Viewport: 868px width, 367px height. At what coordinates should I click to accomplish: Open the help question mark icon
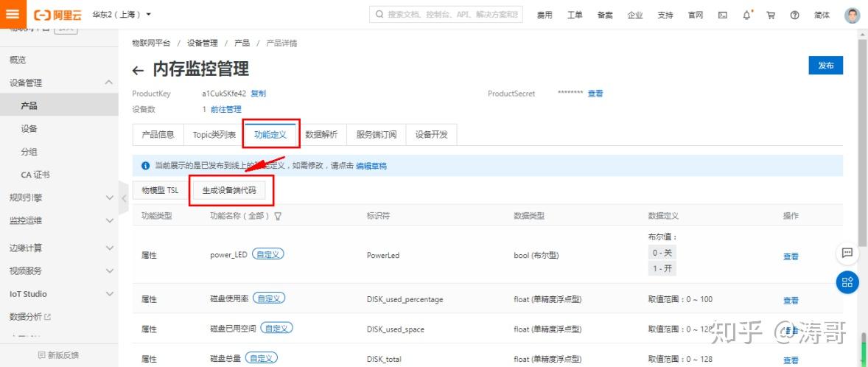794,15
